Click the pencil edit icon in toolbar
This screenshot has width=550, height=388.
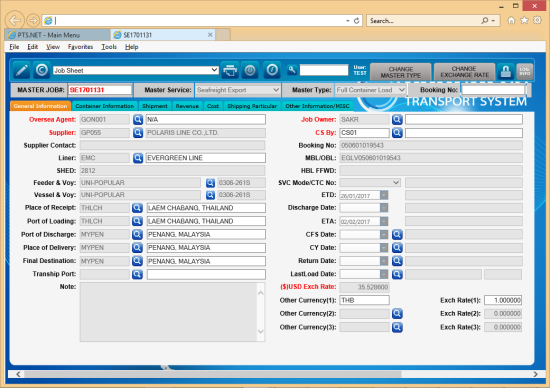pyautogui.click(x=21, y=70)
